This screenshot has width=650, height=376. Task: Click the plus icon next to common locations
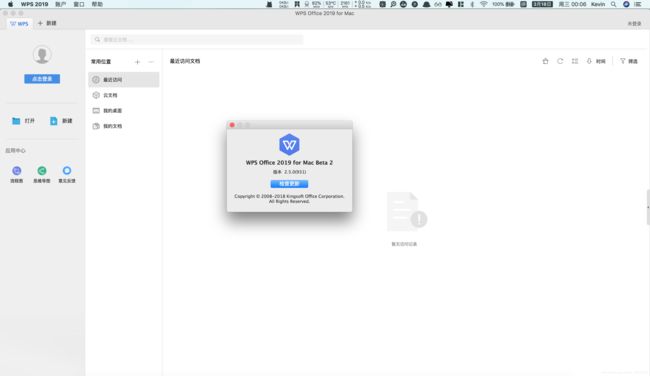137,62
